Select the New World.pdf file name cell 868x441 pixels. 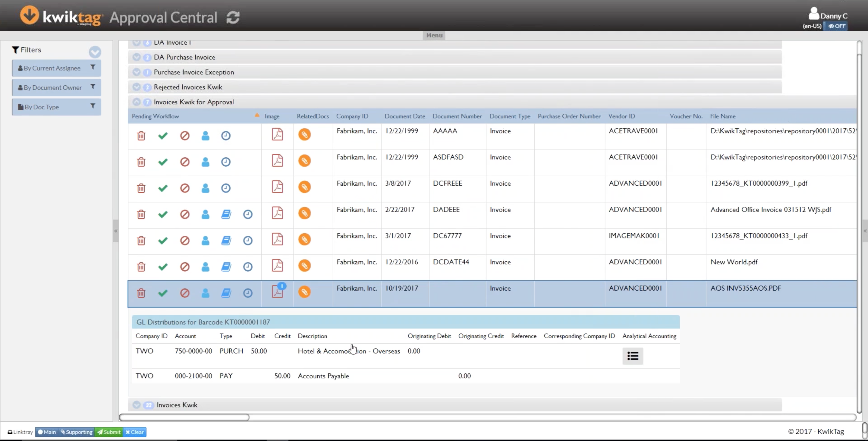734,262
